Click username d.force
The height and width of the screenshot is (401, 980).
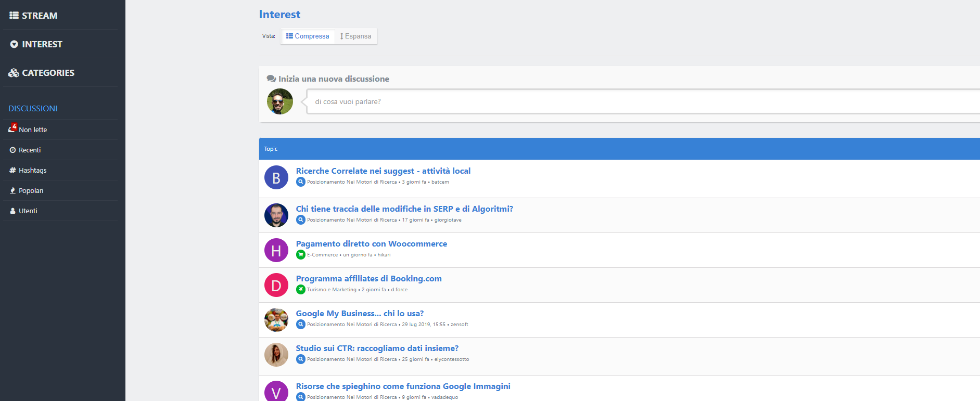point(399,290)
